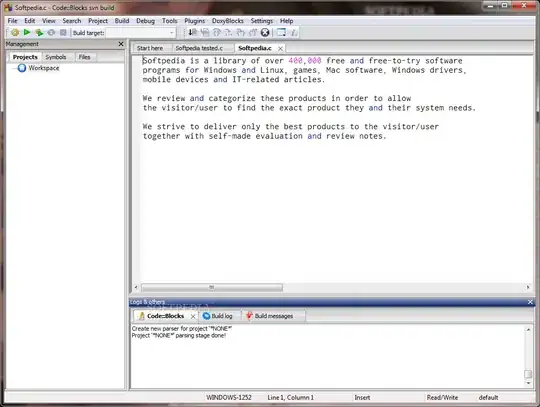Open the Help menu
Image resolution: width=540 pixels, height=407 pixels.
[286, 21]
